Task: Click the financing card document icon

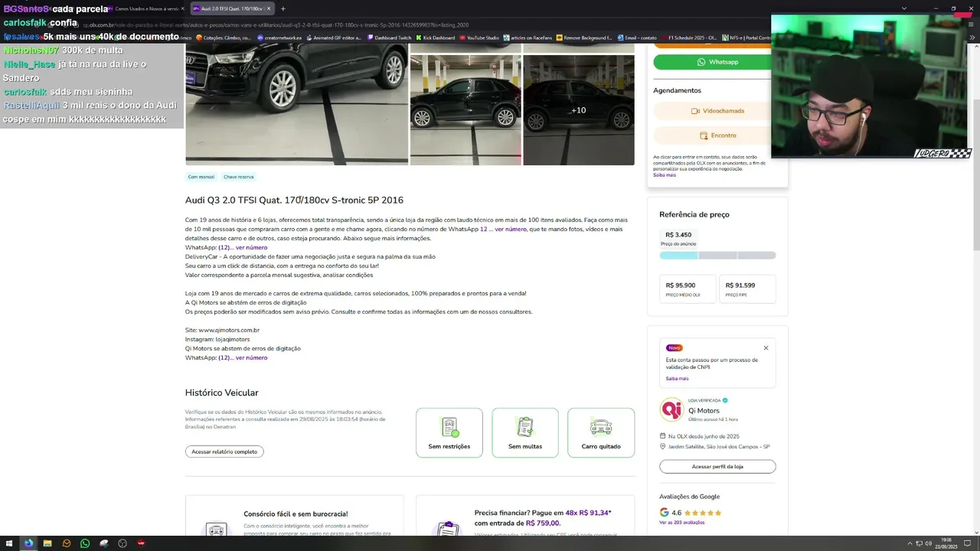Action: coord(448,530)
